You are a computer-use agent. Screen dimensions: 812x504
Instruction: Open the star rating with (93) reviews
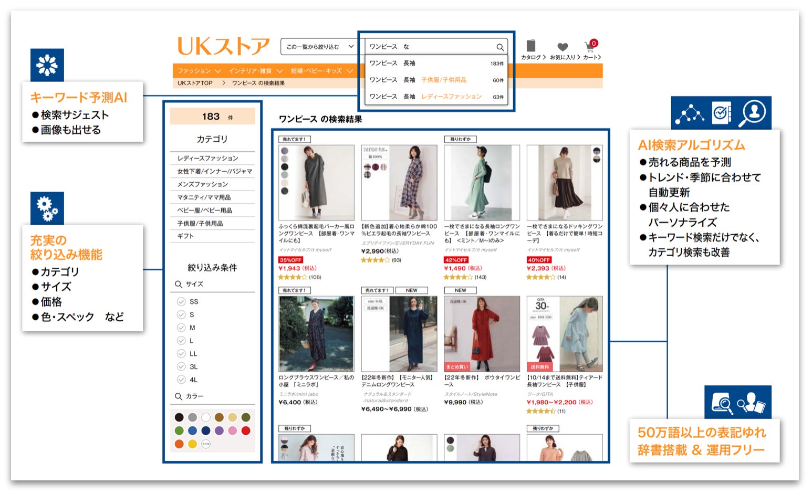point(375,260)
